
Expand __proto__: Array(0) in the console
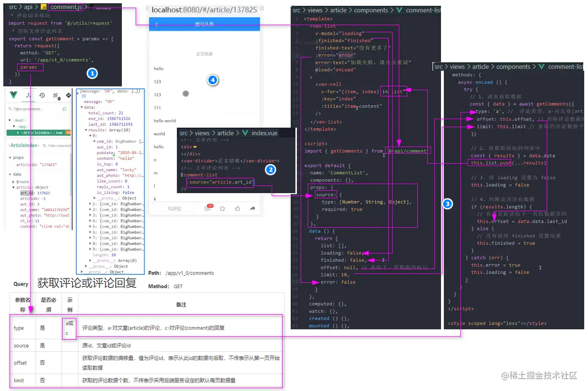pos(91,261)
